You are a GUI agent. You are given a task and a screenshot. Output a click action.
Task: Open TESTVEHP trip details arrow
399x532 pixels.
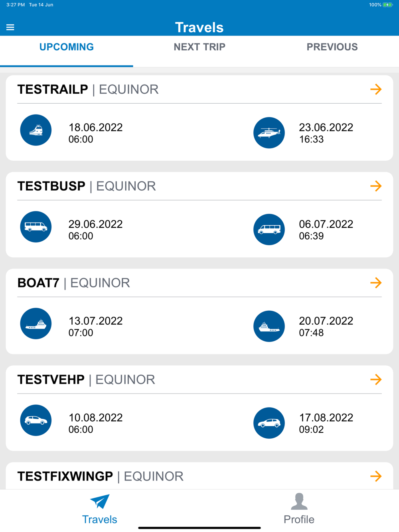pos(375,379)
